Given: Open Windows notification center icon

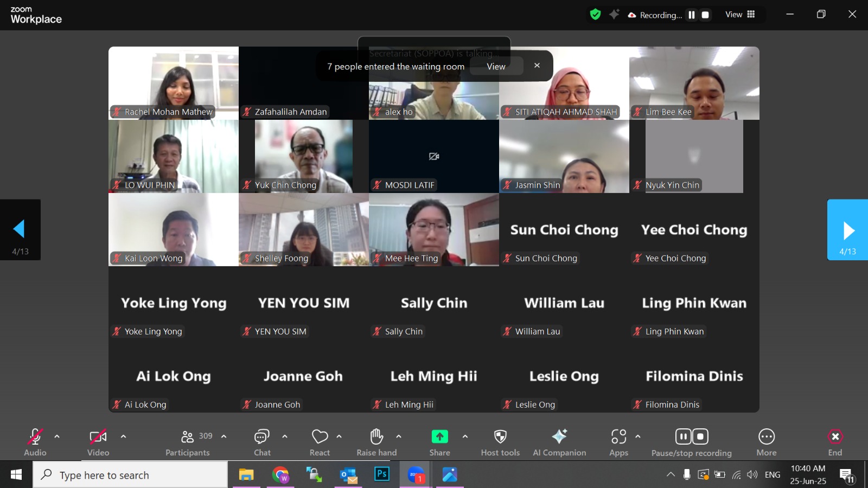Looking at the screenshot, I should tap(847, 476).
